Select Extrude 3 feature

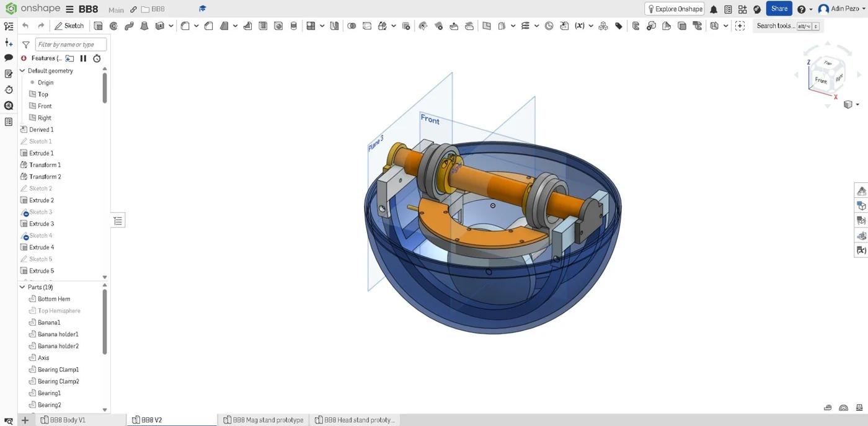coord(42,224)
